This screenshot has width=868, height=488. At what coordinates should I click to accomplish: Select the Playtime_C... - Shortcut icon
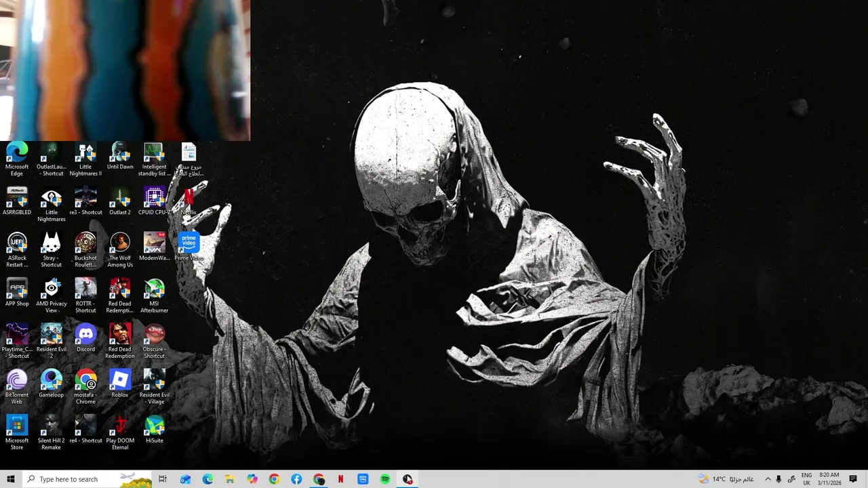point(17,341)
